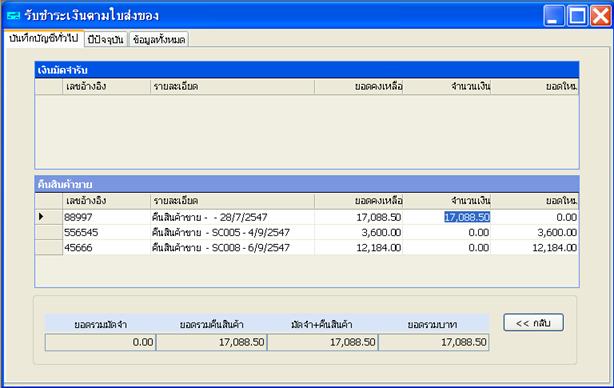Click balance cell 17,088.50 in row 88997

click(358, 217)
